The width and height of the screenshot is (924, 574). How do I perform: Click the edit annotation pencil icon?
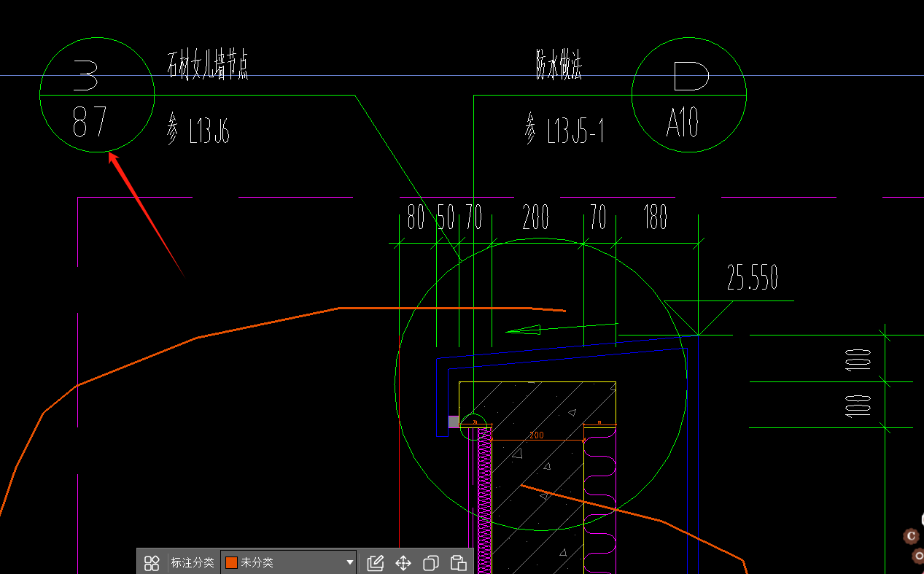376,562
